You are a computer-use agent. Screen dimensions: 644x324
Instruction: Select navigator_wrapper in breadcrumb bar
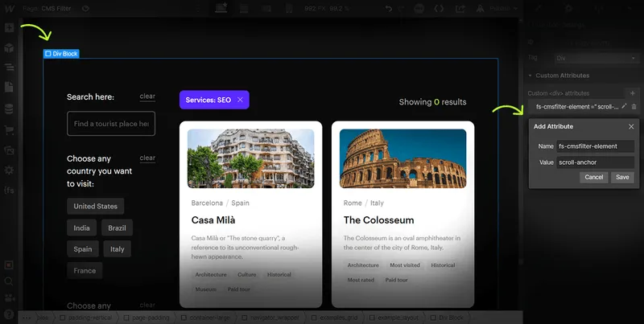click(270, 318)
